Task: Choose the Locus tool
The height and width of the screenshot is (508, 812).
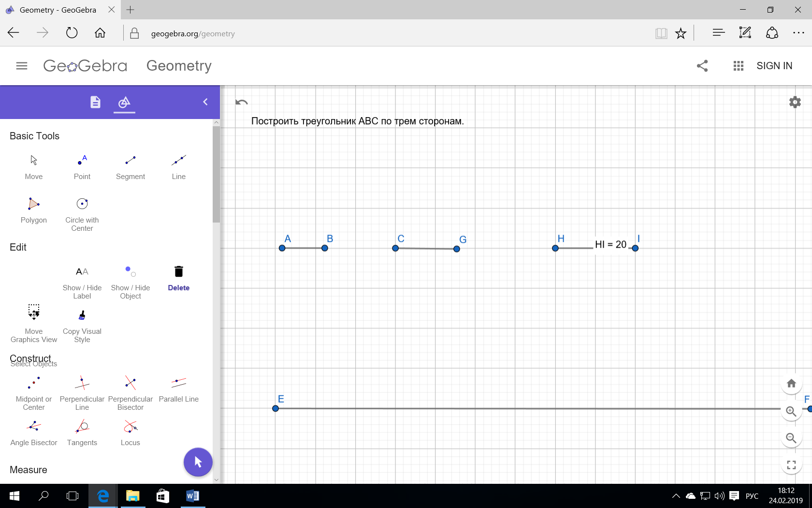Action: point(130,433)
